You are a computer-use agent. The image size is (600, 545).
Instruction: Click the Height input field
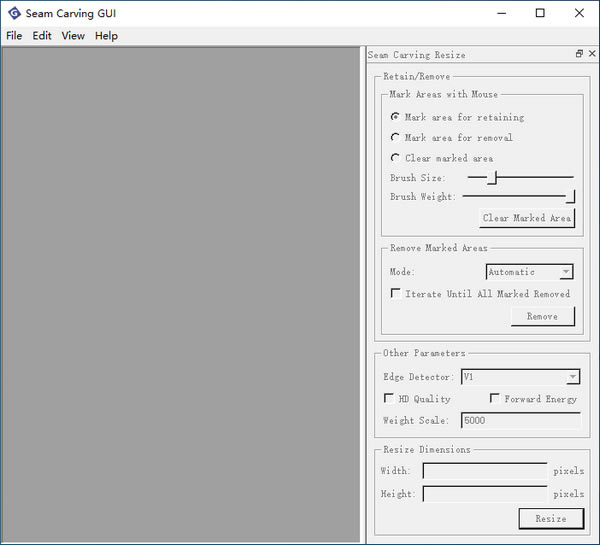coord(485,494)
